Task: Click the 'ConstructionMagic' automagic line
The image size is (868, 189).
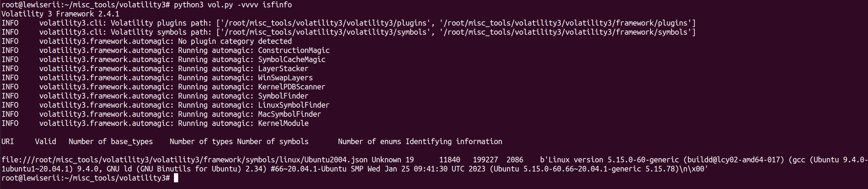Action: point(166,50)
